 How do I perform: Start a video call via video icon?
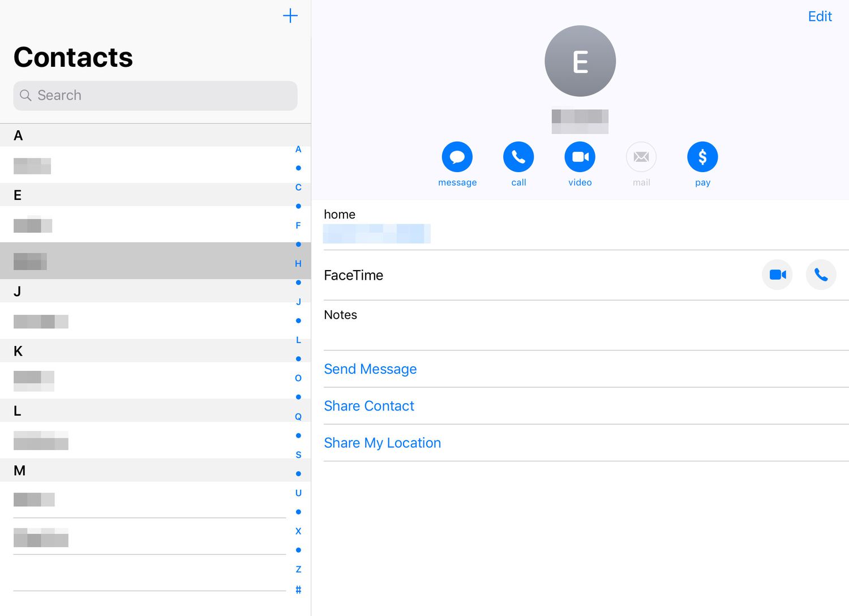click(580, 157)
